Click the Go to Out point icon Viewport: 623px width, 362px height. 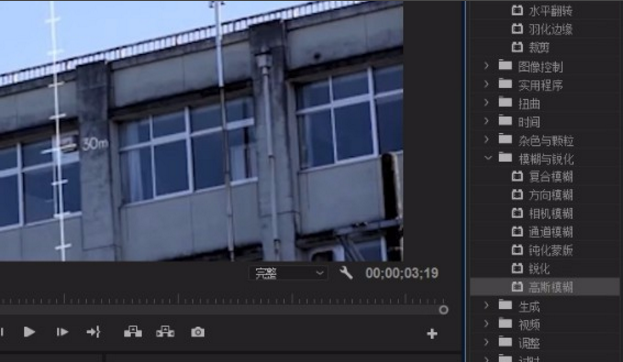pyautogui.click(x=94, y=332)
